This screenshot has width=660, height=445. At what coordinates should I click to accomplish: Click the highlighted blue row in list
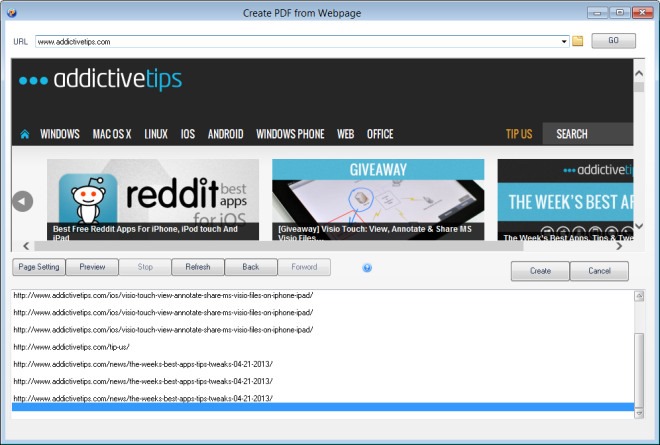click(323, 407)
